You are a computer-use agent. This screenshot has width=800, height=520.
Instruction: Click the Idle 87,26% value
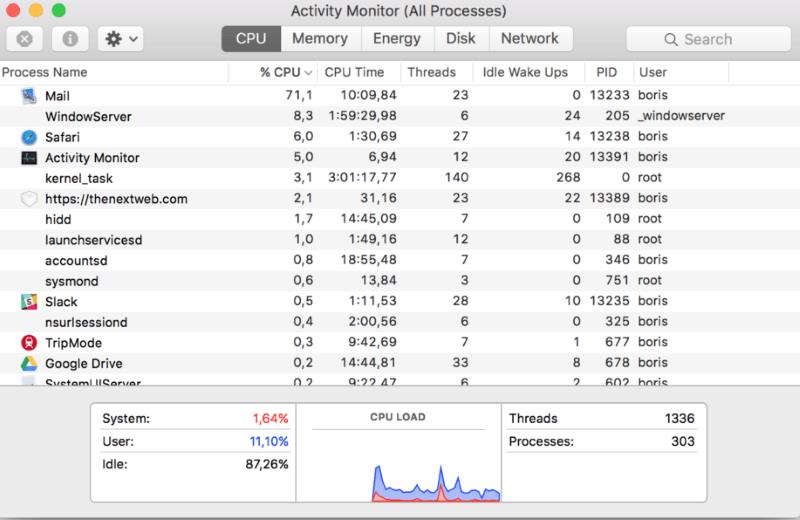(267, 464)
